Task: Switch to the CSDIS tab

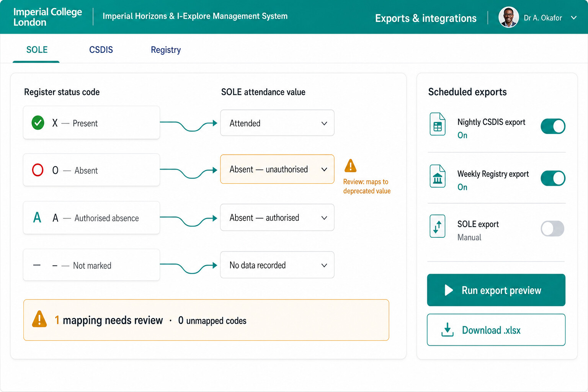Action: [101, 50]
